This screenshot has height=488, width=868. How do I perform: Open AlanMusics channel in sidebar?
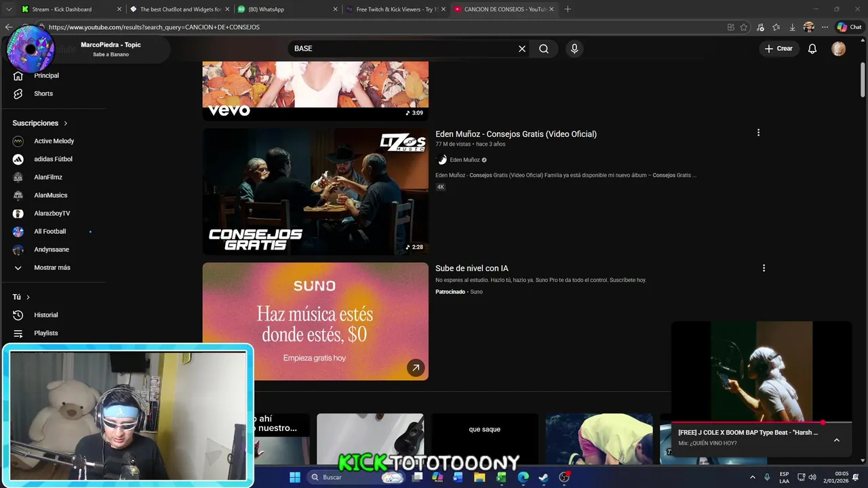click(x=51, y=195)
